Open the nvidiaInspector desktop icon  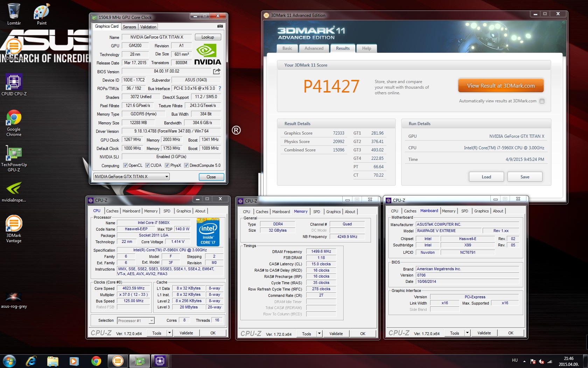[x=14, y=191]
